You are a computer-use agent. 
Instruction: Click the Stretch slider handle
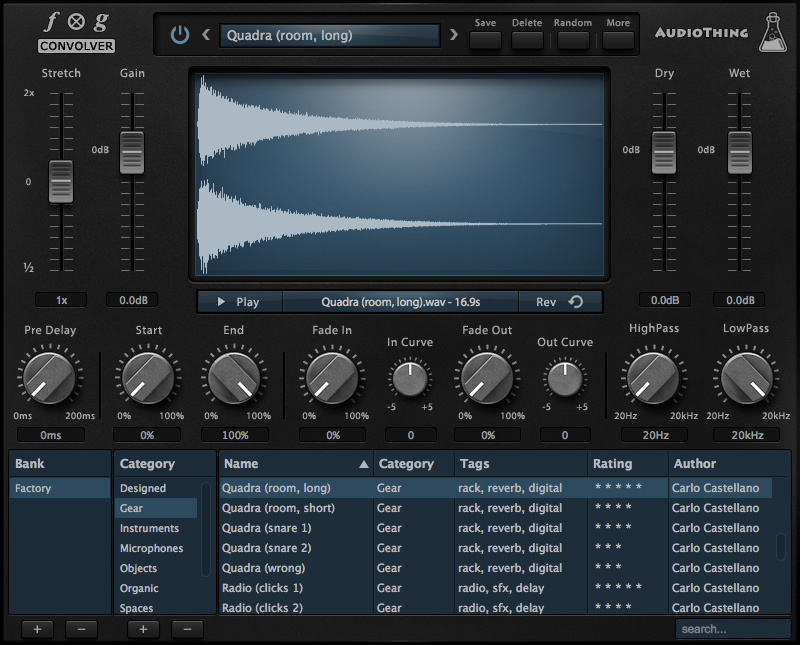click(x=61, y=182)
